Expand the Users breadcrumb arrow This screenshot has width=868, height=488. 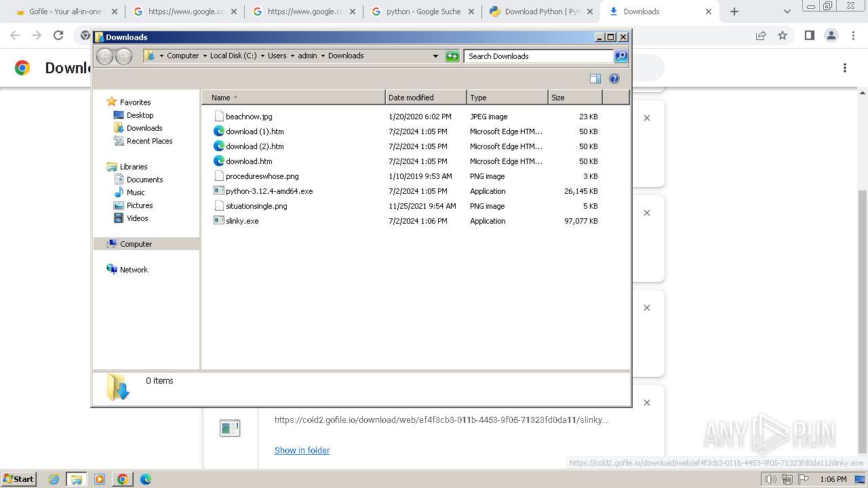point(292,56)
